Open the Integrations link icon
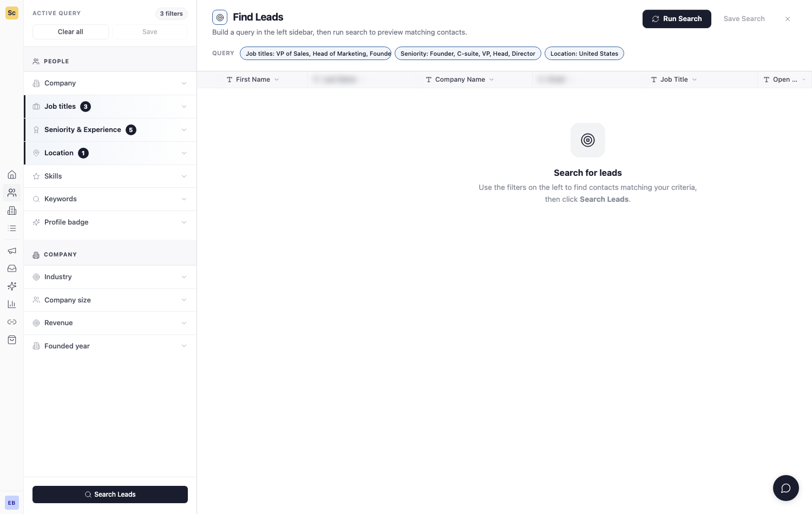Viewport: 812px width, 514px height. tap(12, 322)
